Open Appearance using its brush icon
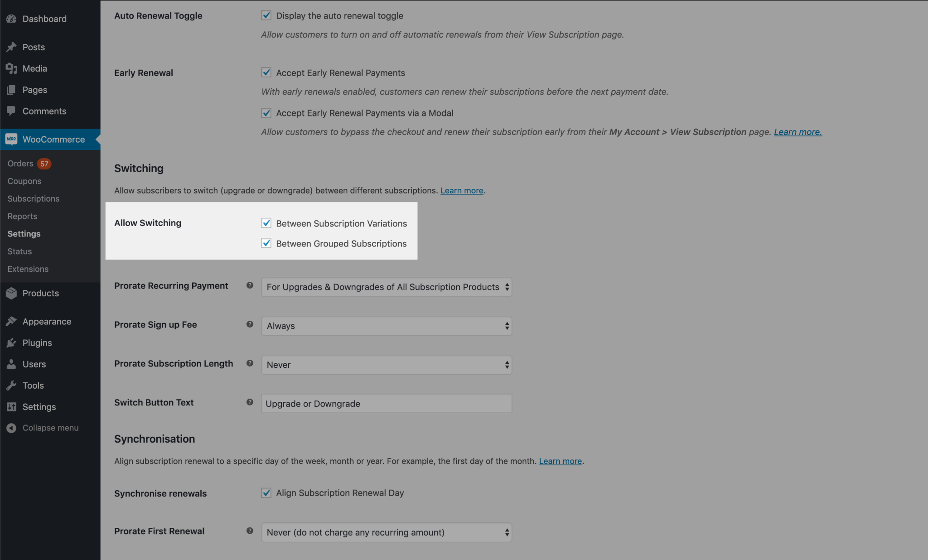Image resolution: width=928 pixels, height=560 pixels. 12,321
